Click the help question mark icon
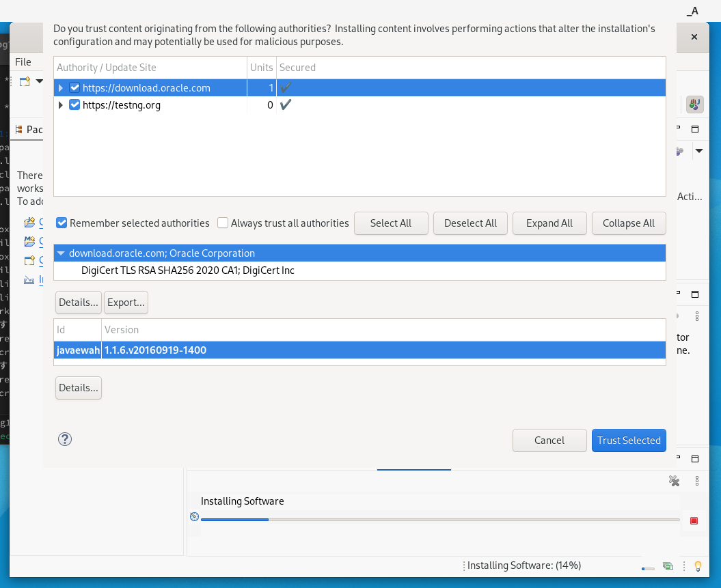The image size is (721, 588). point(65,439)
